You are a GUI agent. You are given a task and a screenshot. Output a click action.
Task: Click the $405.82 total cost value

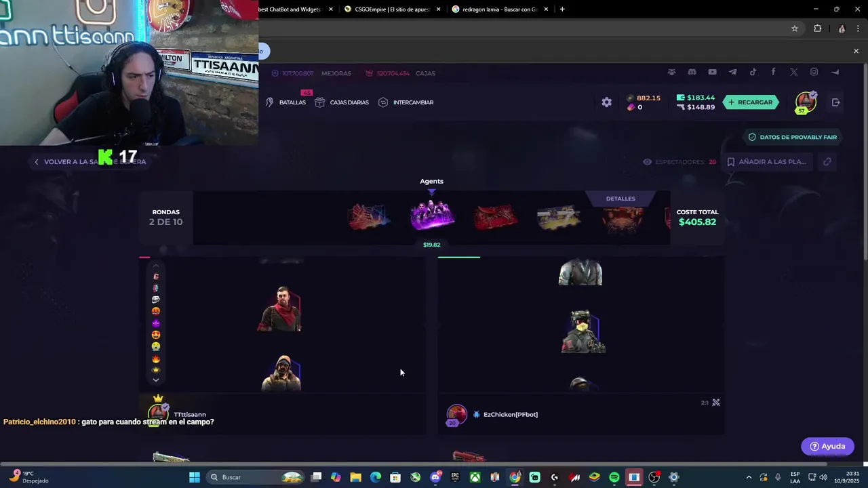tap(697, 222)
